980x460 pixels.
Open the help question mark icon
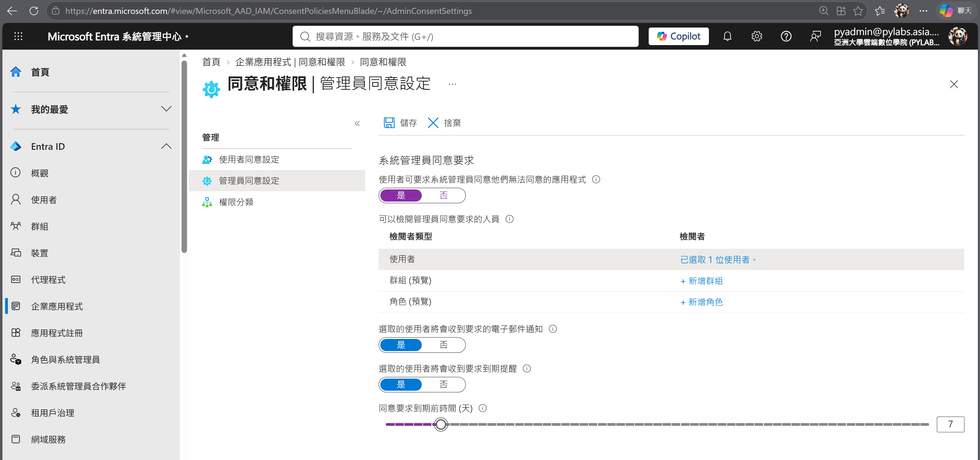(785, 37)
